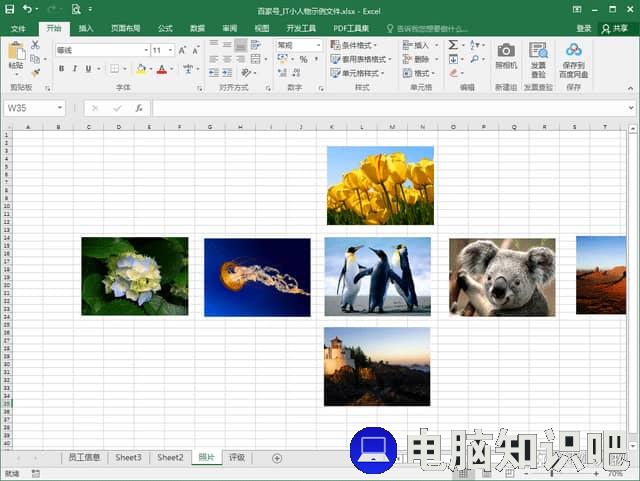Toggle wrap text

[x=256, y=45]
